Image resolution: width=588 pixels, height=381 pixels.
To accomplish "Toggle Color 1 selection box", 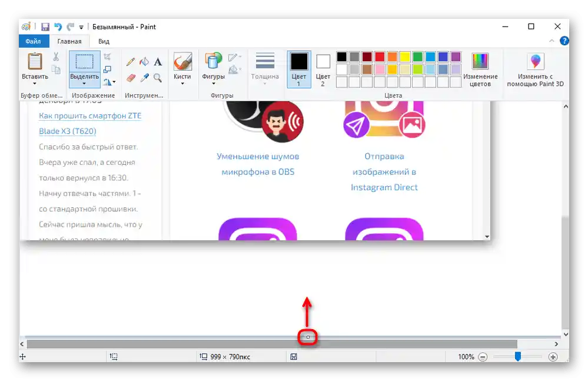I will point(299,69).
